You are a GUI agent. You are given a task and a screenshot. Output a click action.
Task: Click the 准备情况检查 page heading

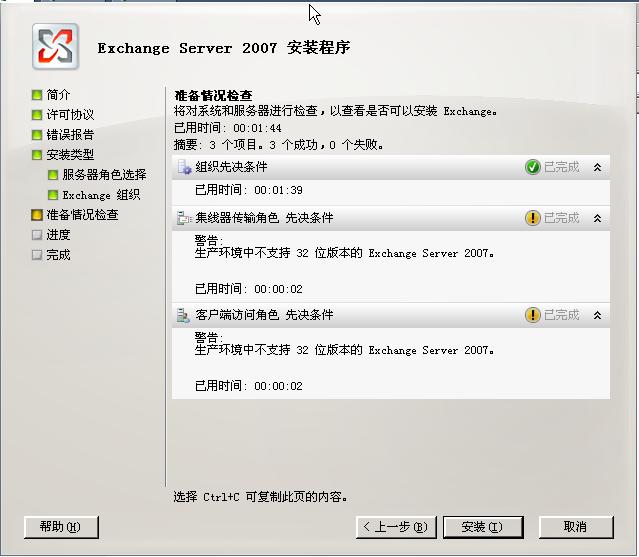pos(213,95)
